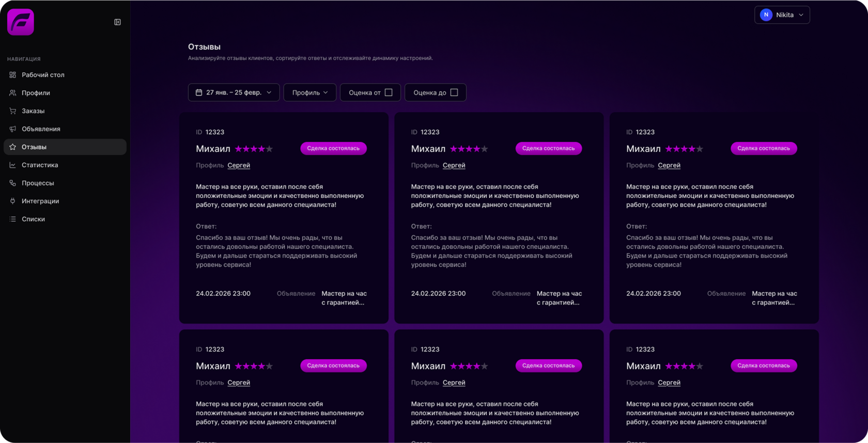This screenshot has height=443, width=868.
Task: Open the Nikita user account menu
Action: (782, 15)
